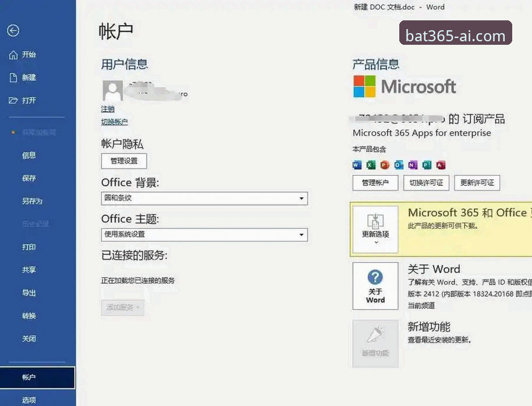The width and height of the screenshot is (532, 406).
Task: Click the 此产品的更新可供下载 text
Action: pos(443,226)
